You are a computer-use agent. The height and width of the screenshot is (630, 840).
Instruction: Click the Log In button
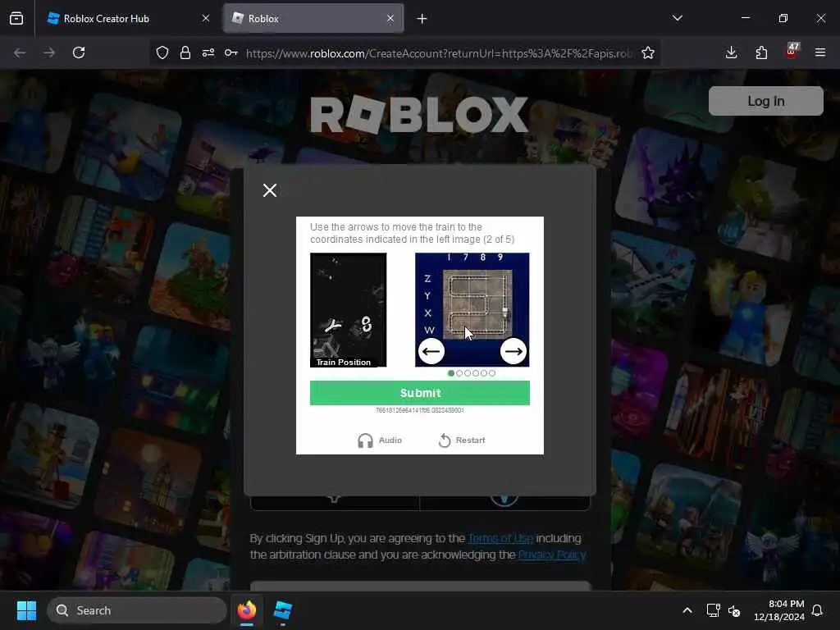(x=765, y=101)
